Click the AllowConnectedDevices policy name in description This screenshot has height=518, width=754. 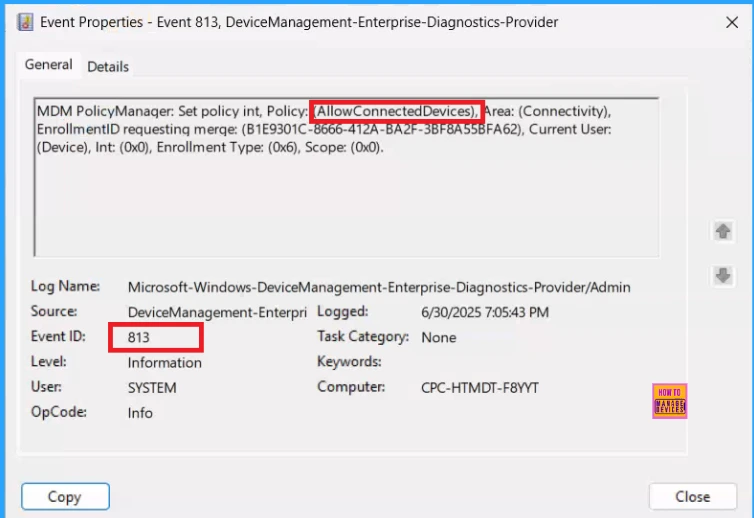click(396, 111)
